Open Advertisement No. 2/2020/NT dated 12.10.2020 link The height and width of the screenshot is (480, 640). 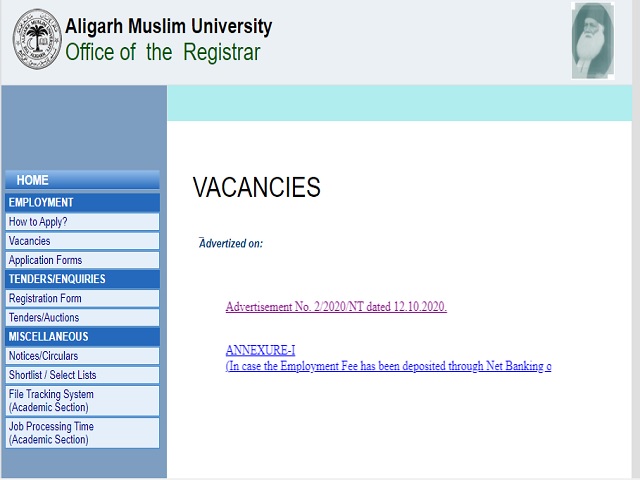(336, 307)
